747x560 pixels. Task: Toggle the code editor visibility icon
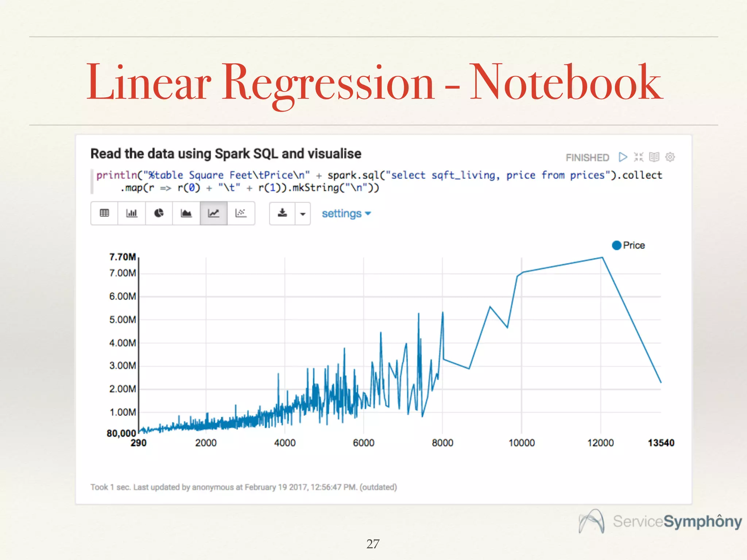pyautogui.click(x=639, y=157)
